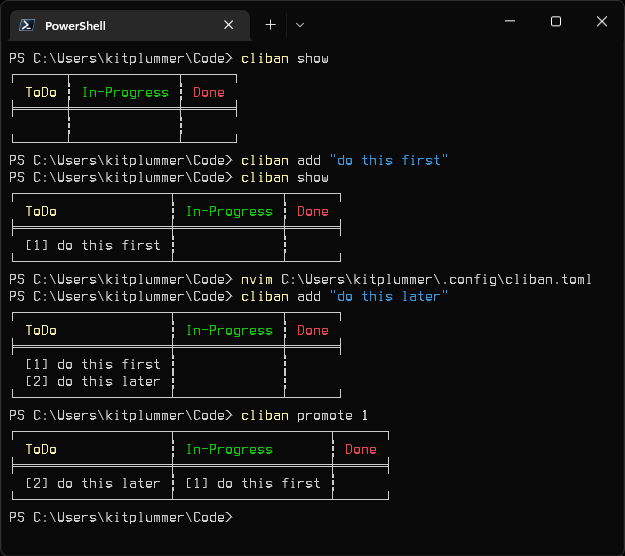Image resolution: width=625 pixels, height=556 pixels.
Task: Click the 'cliban add "do this first"' command
Action: click(344, 160)
